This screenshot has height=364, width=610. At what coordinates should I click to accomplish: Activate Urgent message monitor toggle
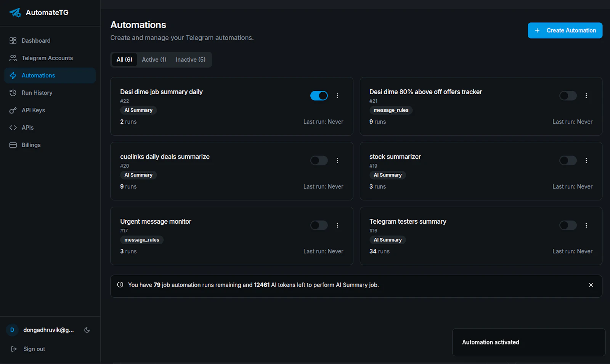click(319, 225)
